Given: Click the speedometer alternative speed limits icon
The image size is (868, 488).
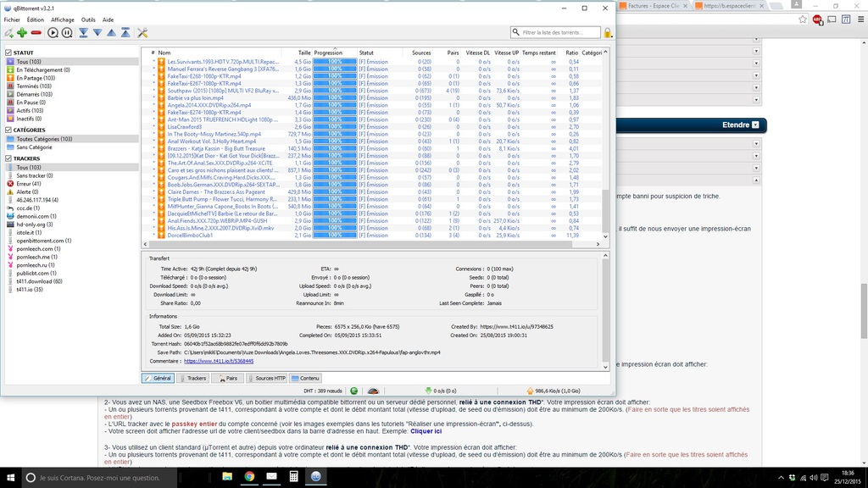Looking at the screenshot, I should pyautogui.click(x=373, y=391).
